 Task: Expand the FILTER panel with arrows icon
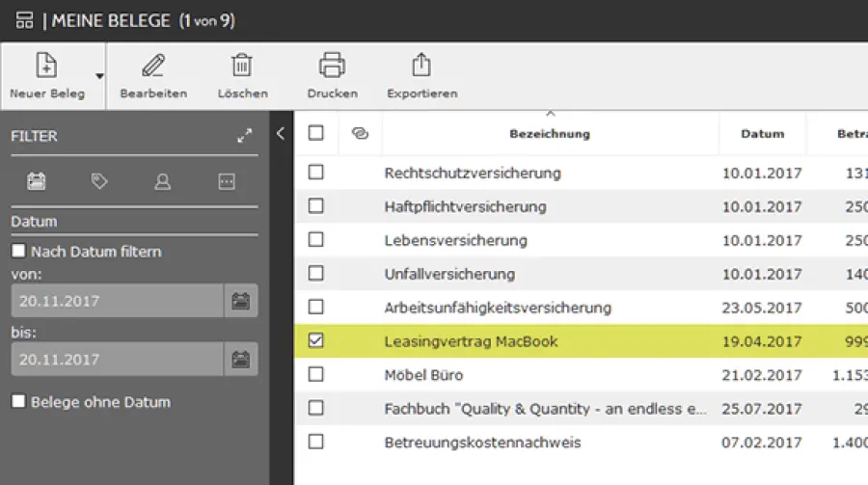tap(244, 136)
